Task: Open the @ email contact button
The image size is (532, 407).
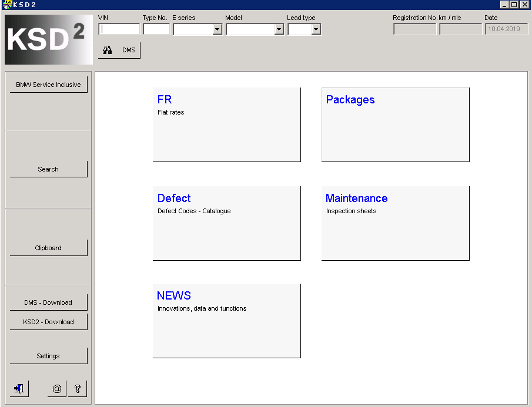Action: pos(57,388)
